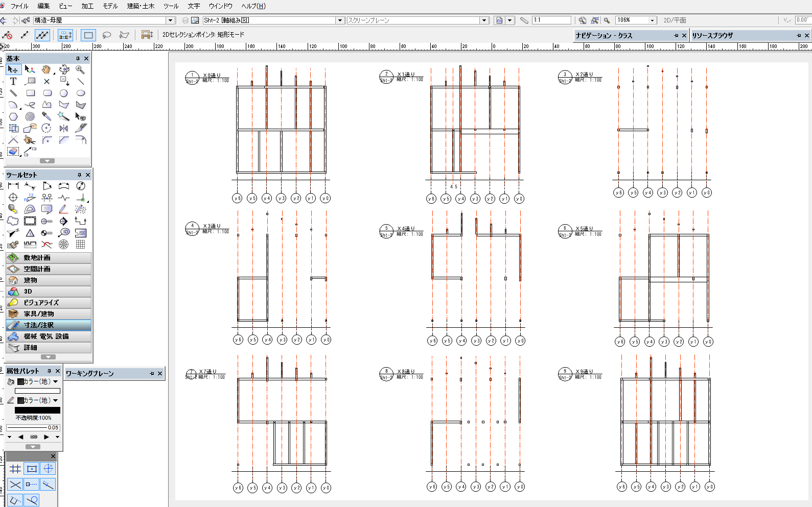The width and height of the screenshot is (812, 507).
Task: Toggle Snap to Grid
Action: point(15,469)
